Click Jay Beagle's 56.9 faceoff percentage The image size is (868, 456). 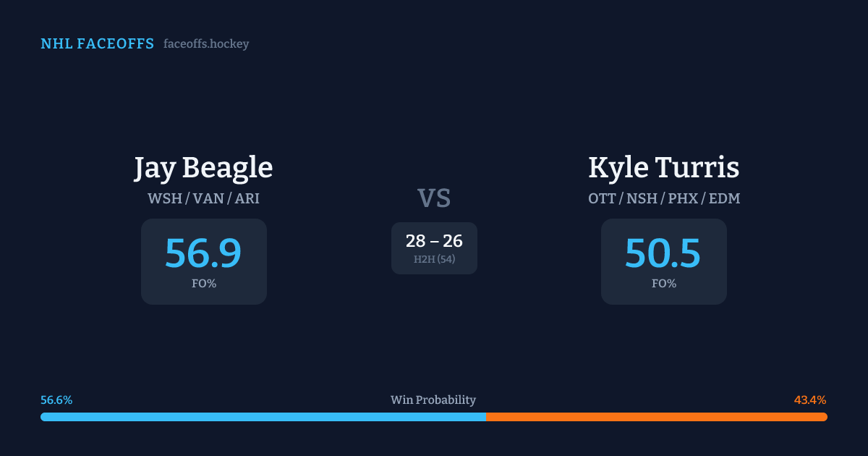[x=203, y=253]
